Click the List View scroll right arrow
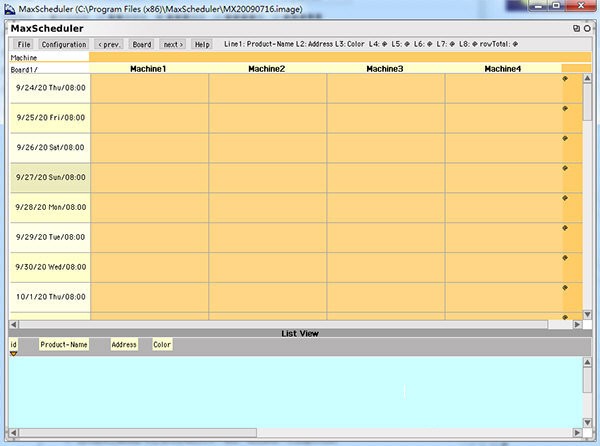This screenshot has width=600, height=446. click(x=577, y=433)
